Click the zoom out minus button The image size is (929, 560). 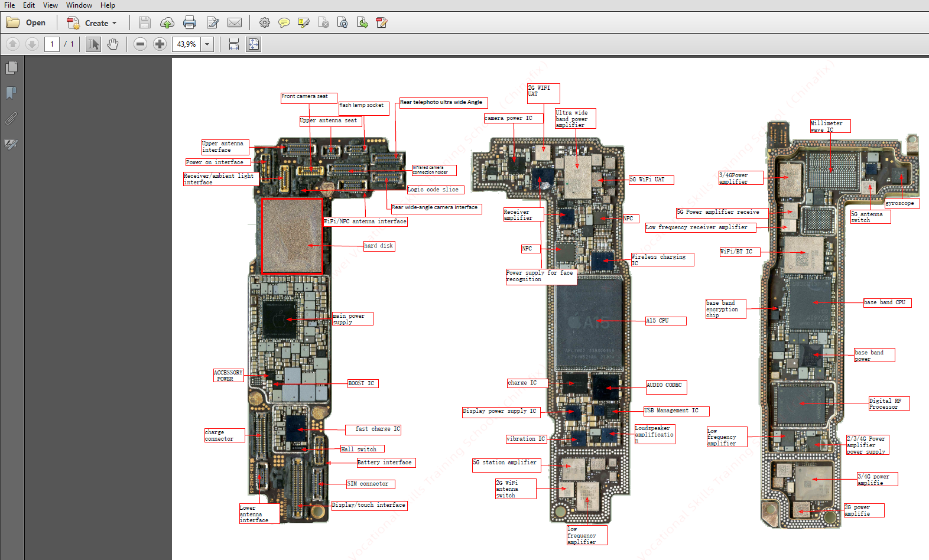pos(140,44)
